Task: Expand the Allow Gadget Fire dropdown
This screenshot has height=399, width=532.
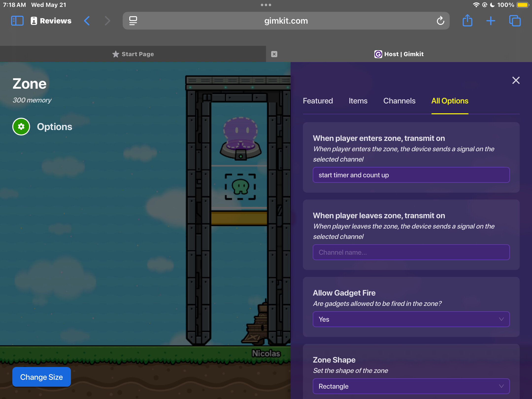Action: click(x=411, y=319)
